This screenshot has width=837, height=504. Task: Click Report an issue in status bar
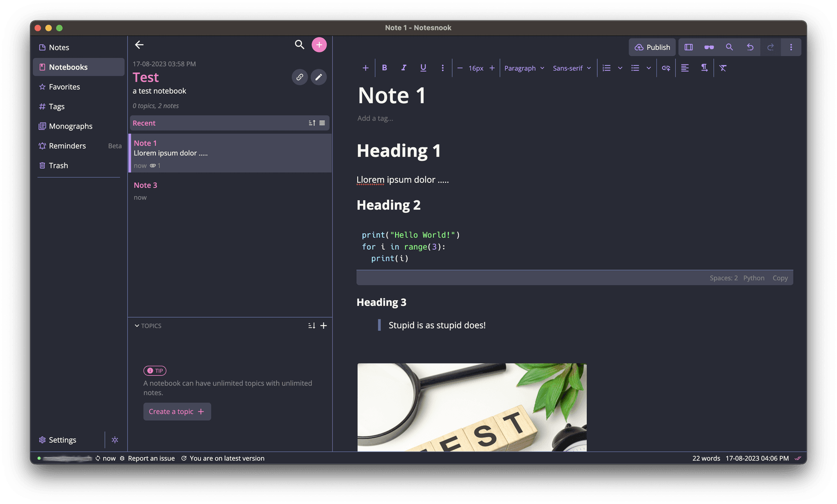click(x=147, y=458)
